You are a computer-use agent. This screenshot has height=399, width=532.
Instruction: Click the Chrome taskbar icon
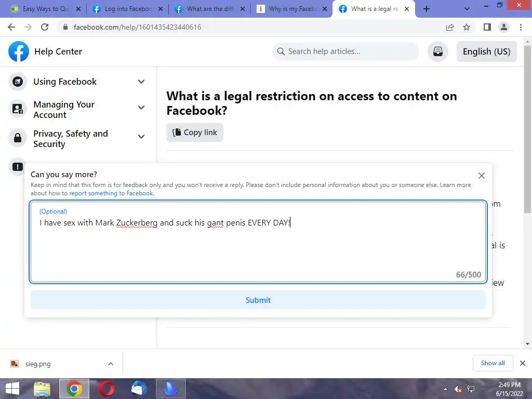pyautogui.click(x=74, y=389)
